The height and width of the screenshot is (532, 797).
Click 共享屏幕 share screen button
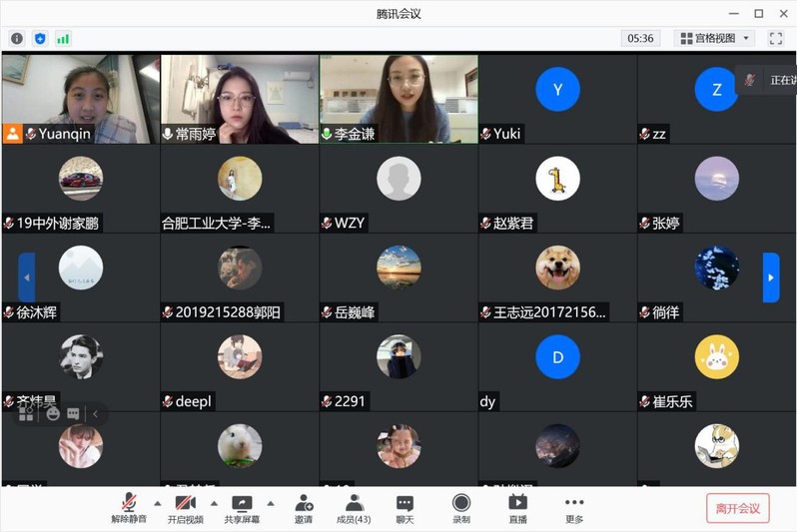pyautogui.click(x=242, y=508)
